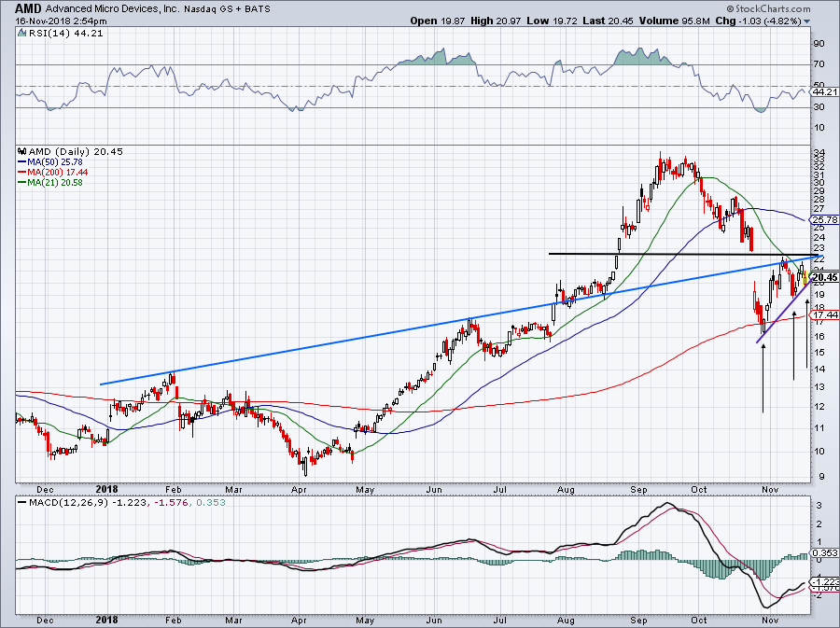Open the StockCharts.com copyright link
840x628 pixels.
(769, 8)
